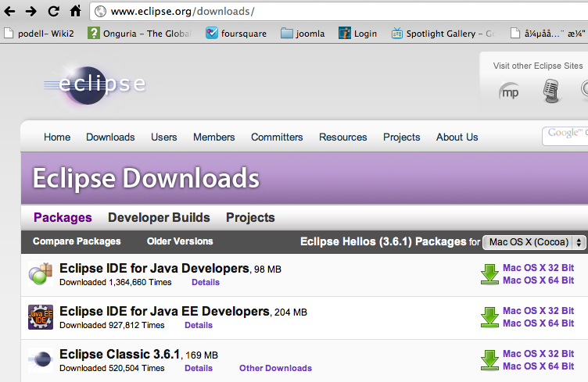Open the Spotlight Gallery bookmark
Viewport: 588px width, 382px height.
pos(443,34)
